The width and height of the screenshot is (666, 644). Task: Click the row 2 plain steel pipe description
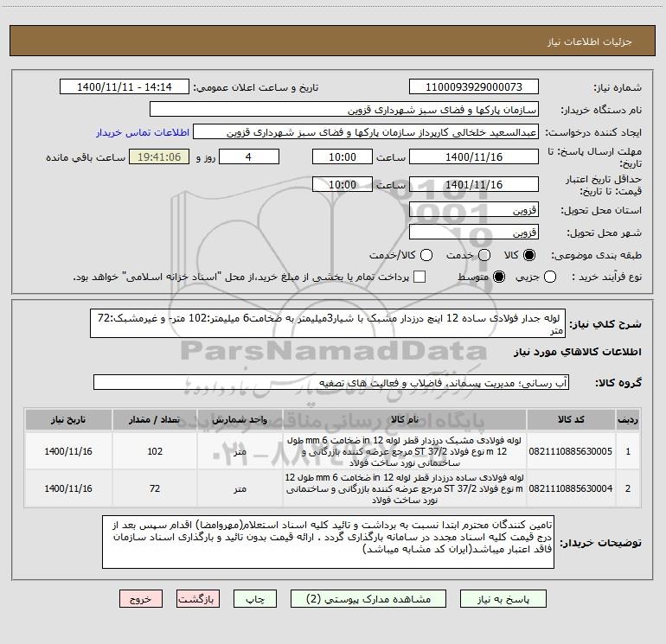[405, 488]
